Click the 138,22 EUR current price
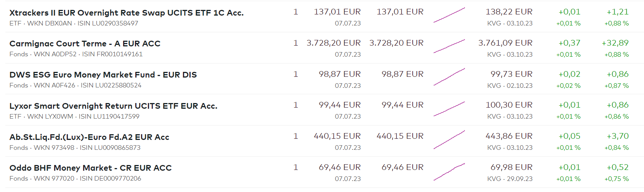This screenshot has height=192, width=644. click(x=509, y=12)
